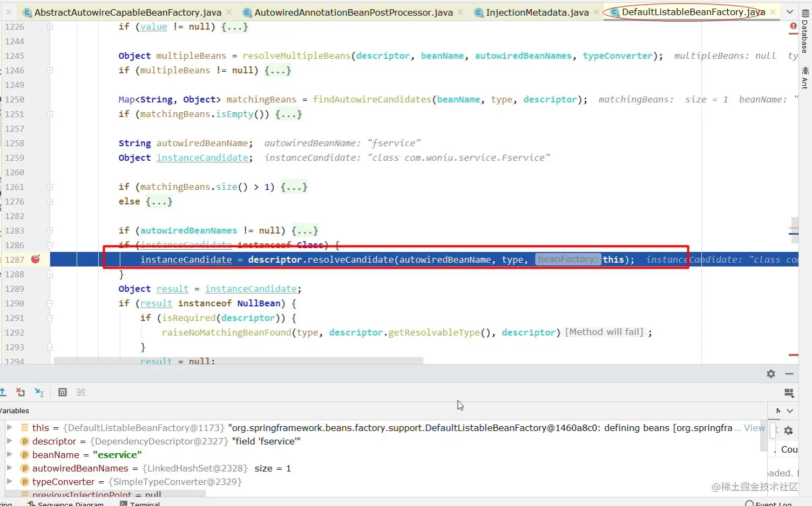Expand fold gutter icon at line 1246
The height and width of the screenshot is (506, 812).
pyautogui.click(x=50, y=70)
